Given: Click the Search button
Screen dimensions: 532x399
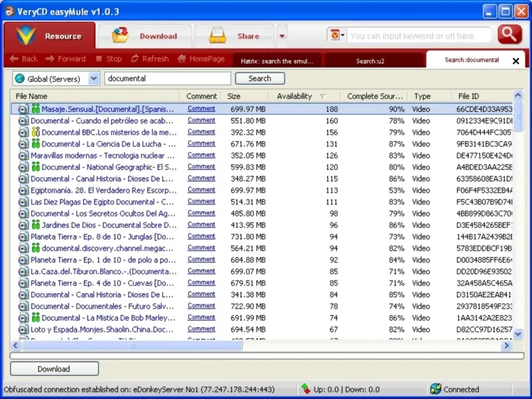Looking at the screenshot, I should 260,78.
